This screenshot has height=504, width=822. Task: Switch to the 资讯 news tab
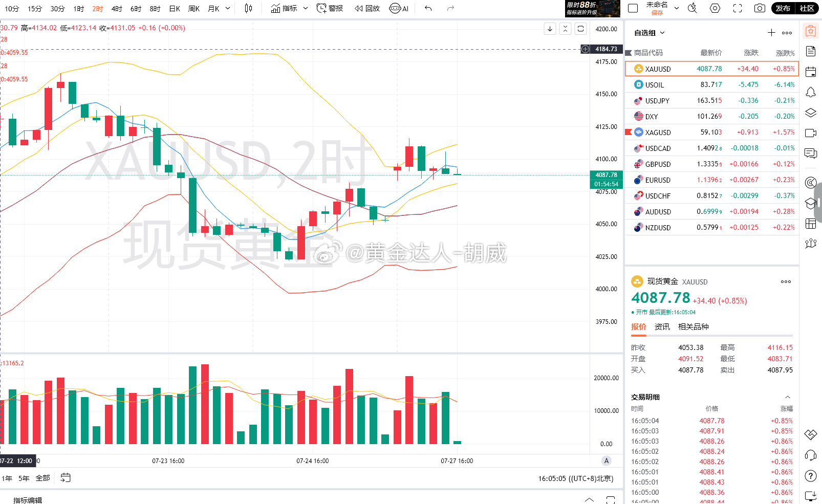coord(662,326)
